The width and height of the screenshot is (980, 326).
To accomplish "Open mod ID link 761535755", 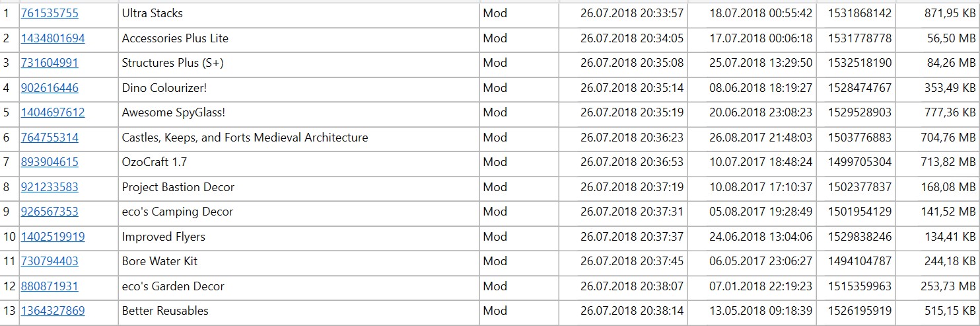I will tap(50, 13).
